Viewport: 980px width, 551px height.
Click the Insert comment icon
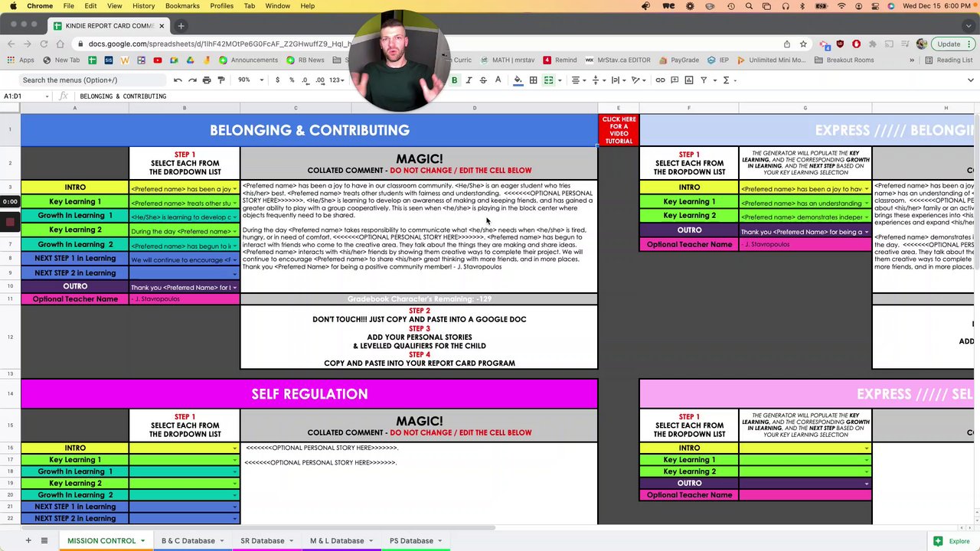pos(675,80)
